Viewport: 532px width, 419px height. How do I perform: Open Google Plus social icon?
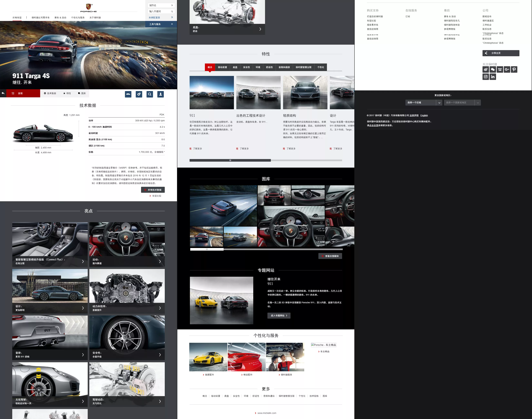point(507,69)
